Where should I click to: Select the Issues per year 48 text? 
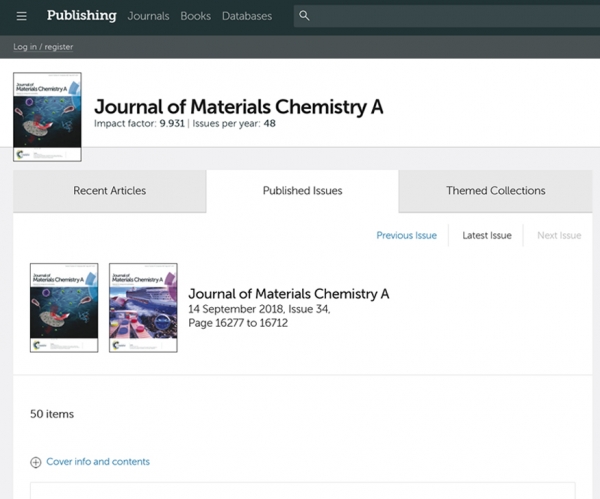(234, 124)
